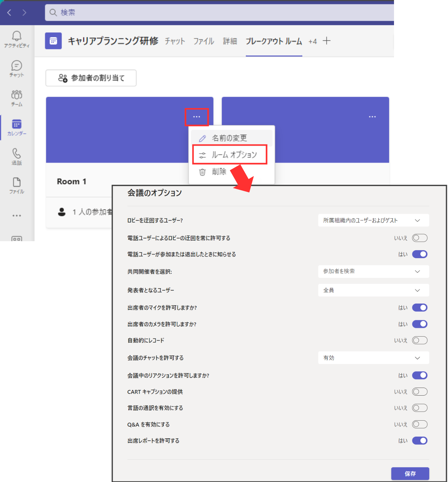Click the plus icon to add a tab
This screenshot has width=448, height=482.
coord(327,41)
